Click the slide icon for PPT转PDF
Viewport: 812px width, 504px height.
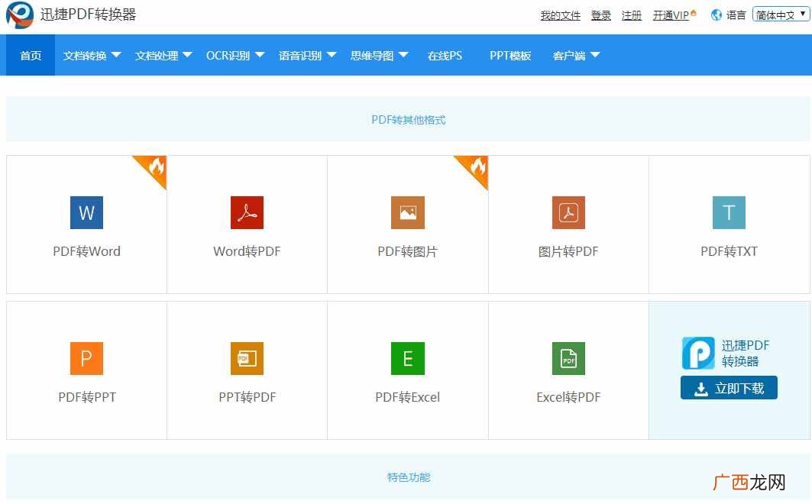[x=247, y=358]
